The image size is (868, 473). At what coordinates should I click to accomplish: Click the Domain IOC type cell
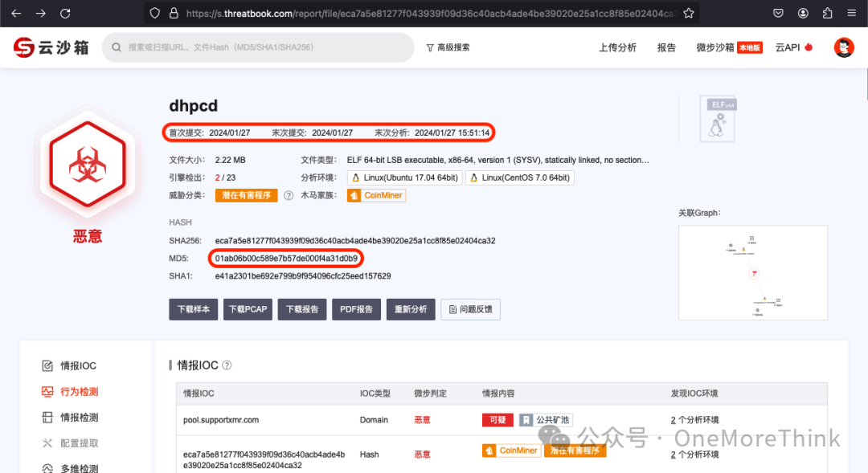pos(374,420)
